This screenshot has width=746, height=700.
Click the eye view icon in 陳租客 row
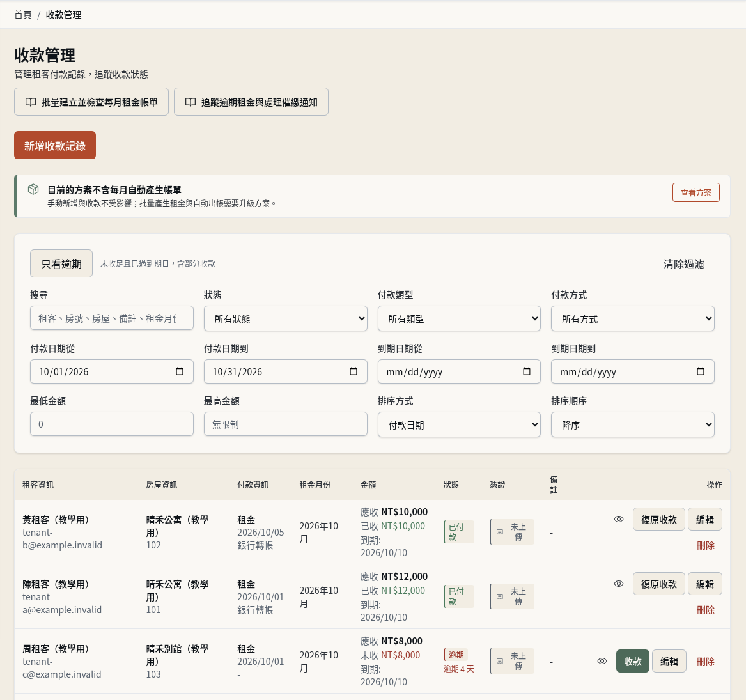pyautogui.click(x=619, y=584)
